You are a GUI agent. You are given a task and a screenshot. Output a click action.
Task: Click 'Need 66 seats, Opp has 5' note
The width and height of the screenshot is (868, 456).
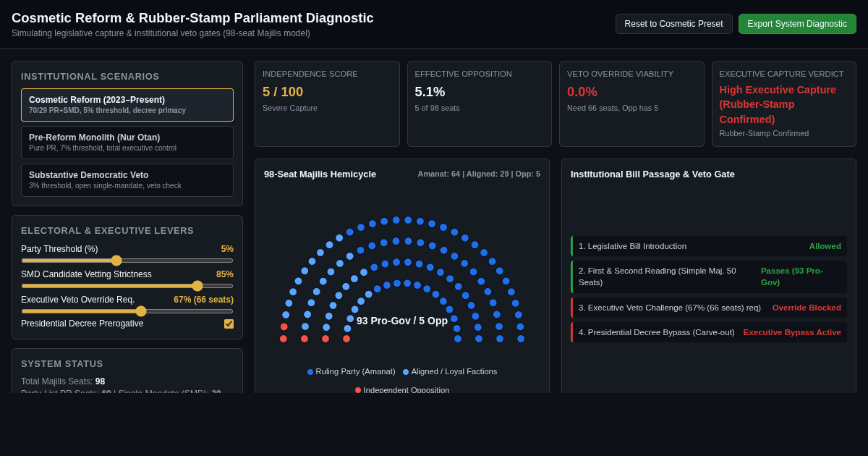(613, 108)
